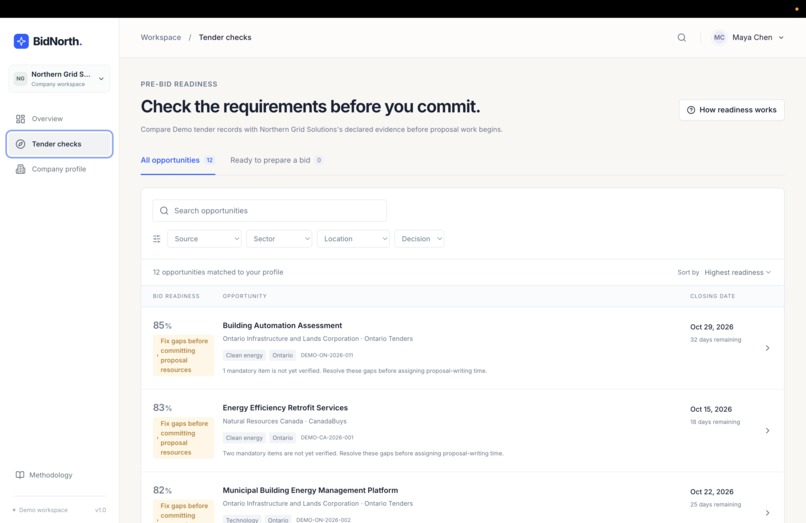Click the How readiness works button

pyautogui.click(x=732, y=110)
